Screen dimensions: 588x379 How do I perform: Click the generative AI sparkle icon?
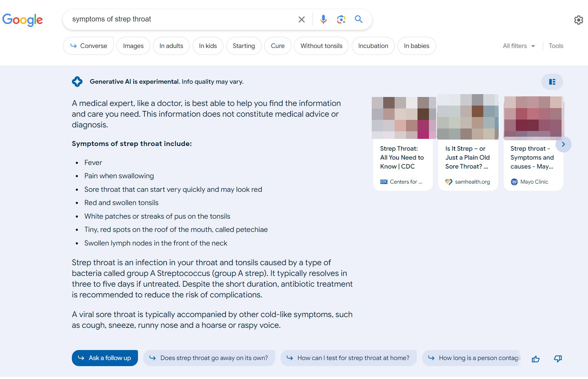[x=76, y=81]
